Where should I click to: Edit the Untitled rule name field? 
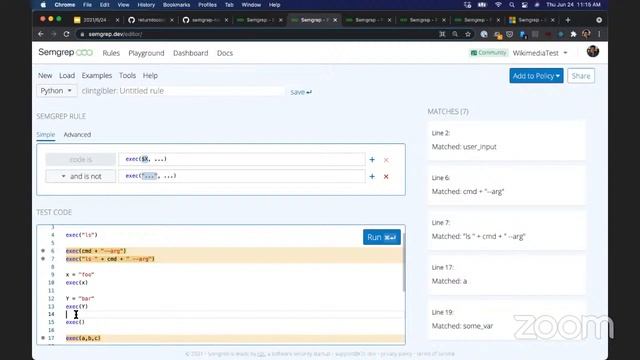tap(182, 91)
